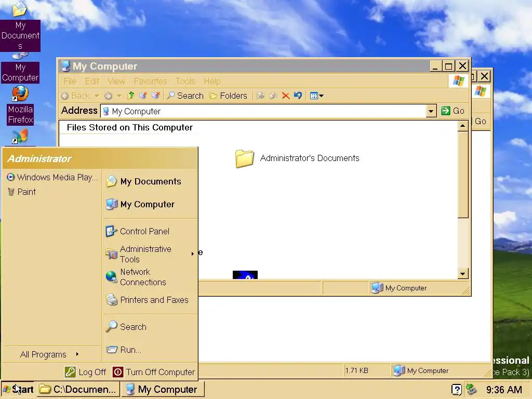Screen dimensions: 532x399
Task: Click the red Delete toolbar icon
Action: [x=286, y=96]
